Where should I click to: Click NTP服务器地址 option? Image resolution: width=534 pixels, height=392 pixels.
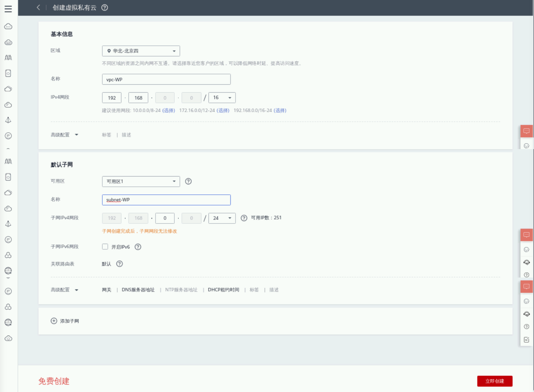[181, 290]
